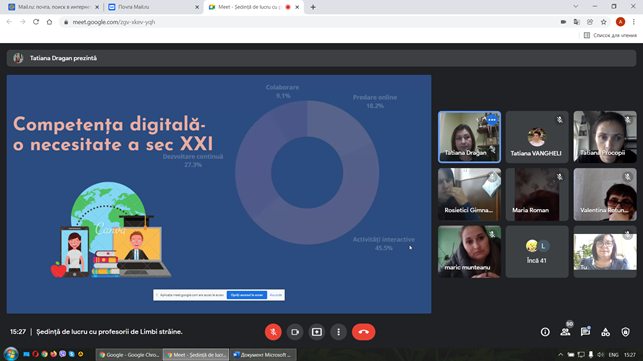This screenshot has height=361, width=643.
Task: Click the presenter avatar beside Tatiana Dragan prezintă
Action: click(x=18, y=58)
